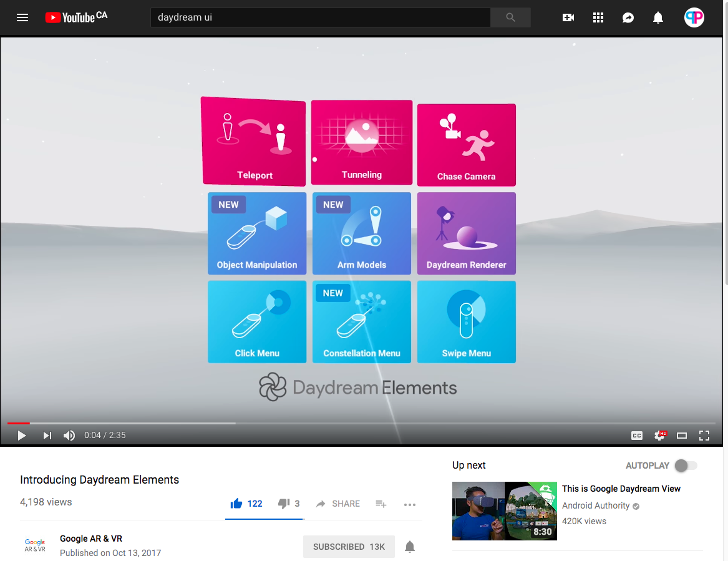Open the player settings gear
The height and width of the screenshot is (561, 728).
[x=659, y=436]
